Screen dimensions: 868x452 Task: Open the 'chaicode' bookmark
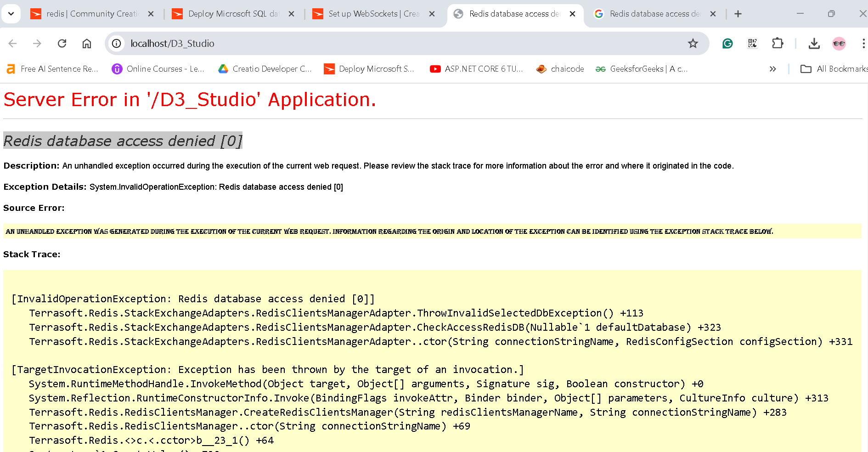(560, 69)
